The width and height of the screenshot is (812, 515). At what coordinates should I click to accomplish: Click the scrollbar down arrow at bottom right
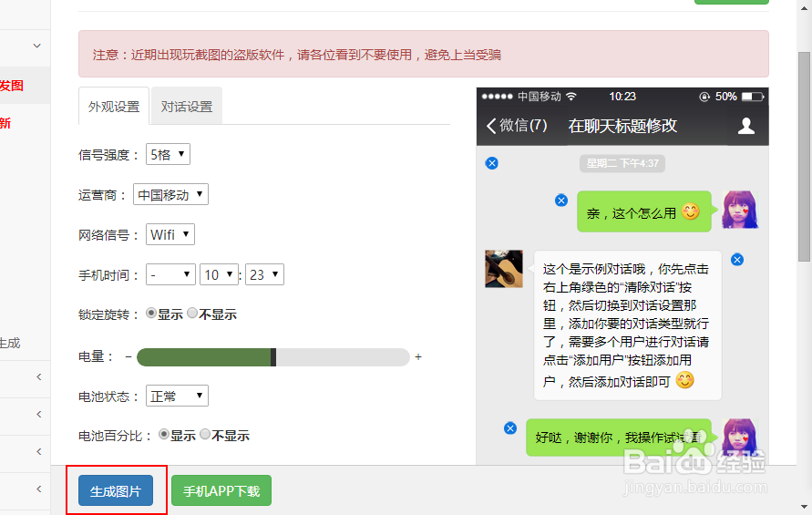click(x=804, y=507)
